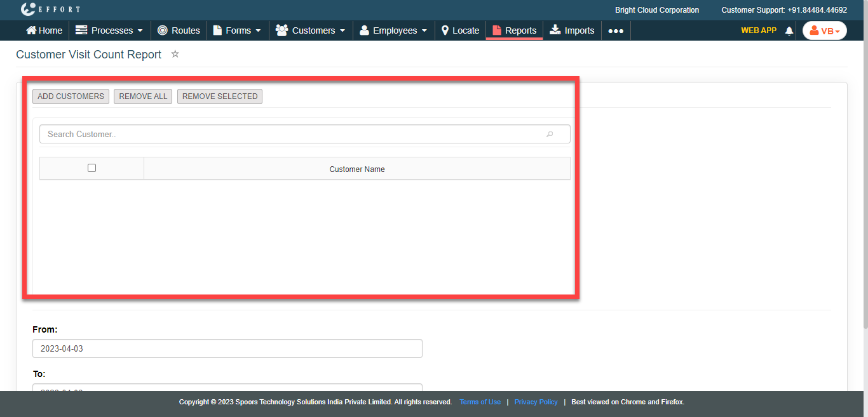Expand the Processes dropdown menu
Image resolution: width=868 pixels, height=417 pixels.
click(109, 30)
